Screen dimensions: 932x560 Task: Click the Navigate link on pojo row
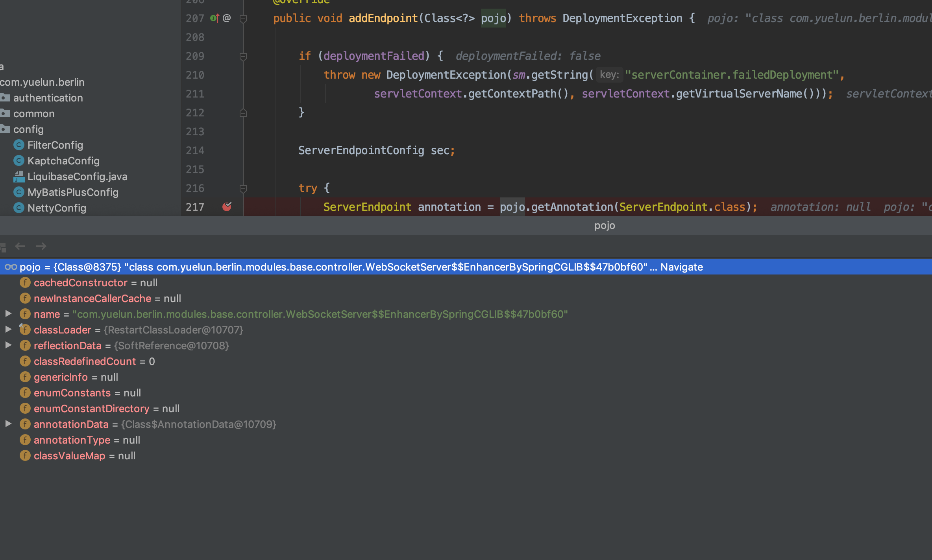coord(681,267)
